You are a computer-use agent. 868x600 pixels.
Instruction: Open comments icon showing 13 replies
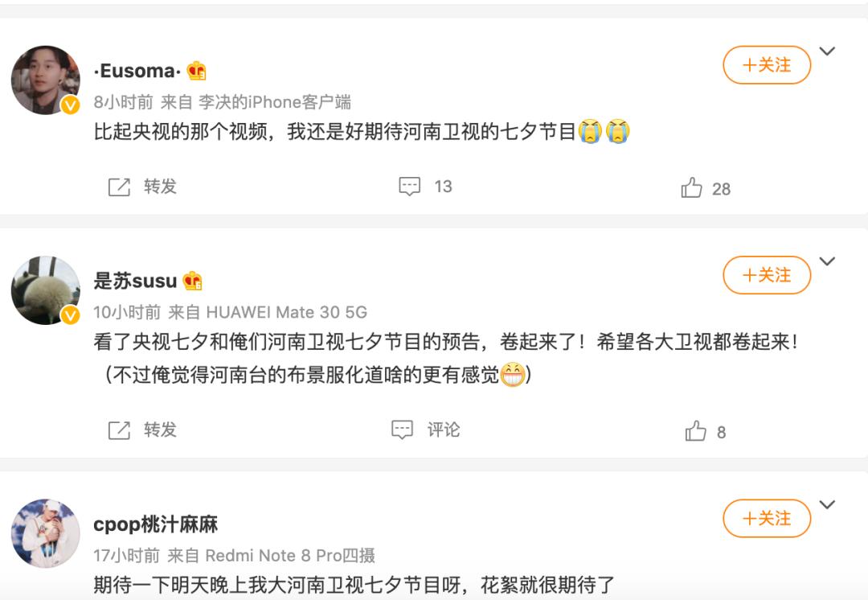(x=410, y=187)
